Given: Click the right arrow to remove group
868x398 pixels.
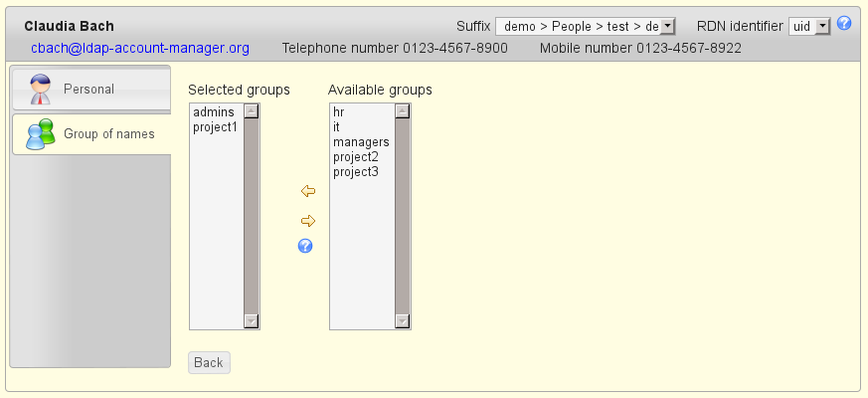Looking at the screenshot, I should 307,221.
